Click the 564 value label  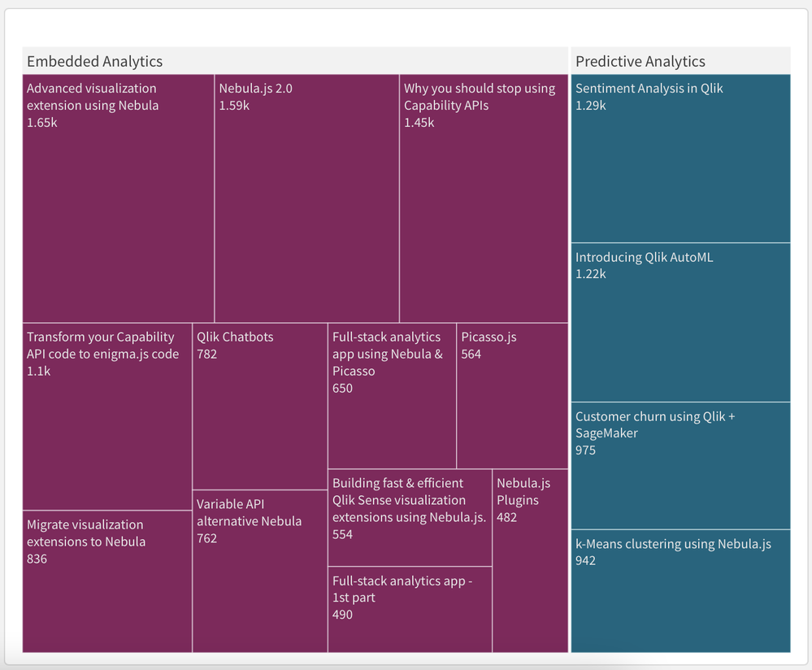(x=471, y=354)
